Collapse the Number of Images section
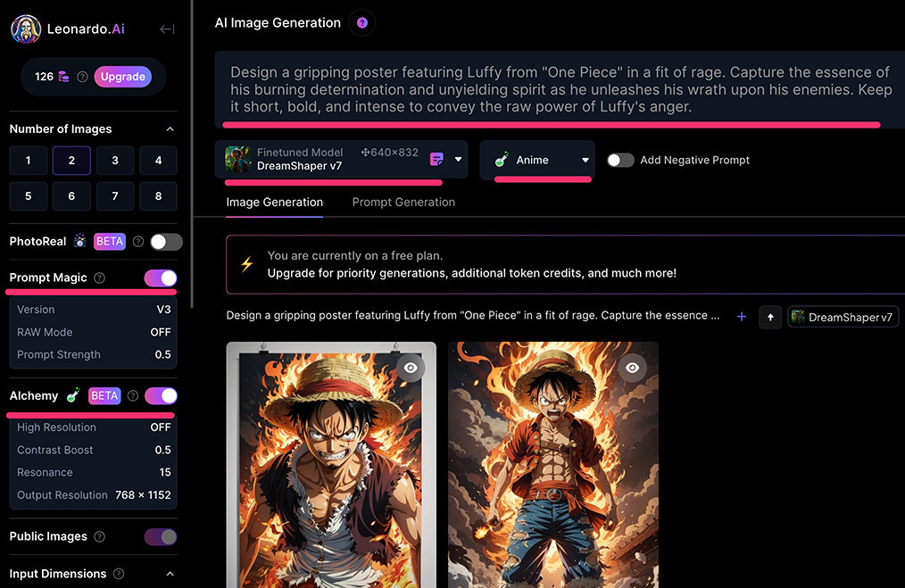The height and width of the screenshot is (588, 905). pyautogui.click(x=170, y=129)
